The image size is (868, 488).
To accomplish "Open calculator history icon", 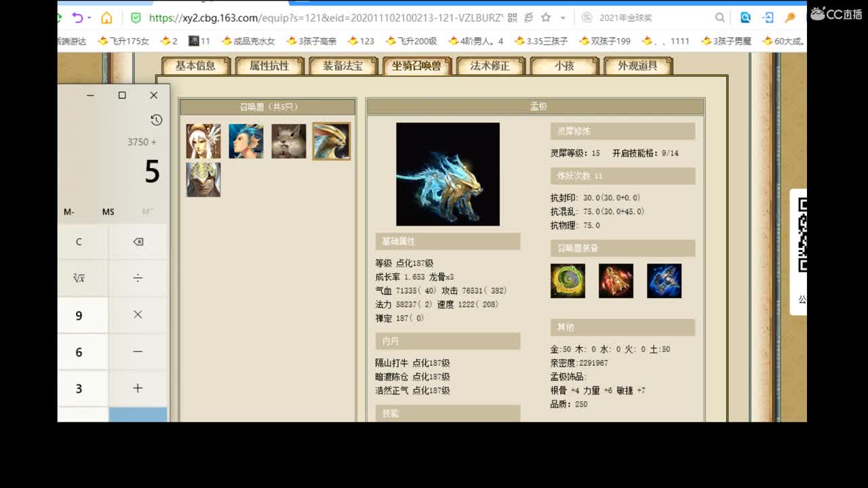I will (156, 120).
